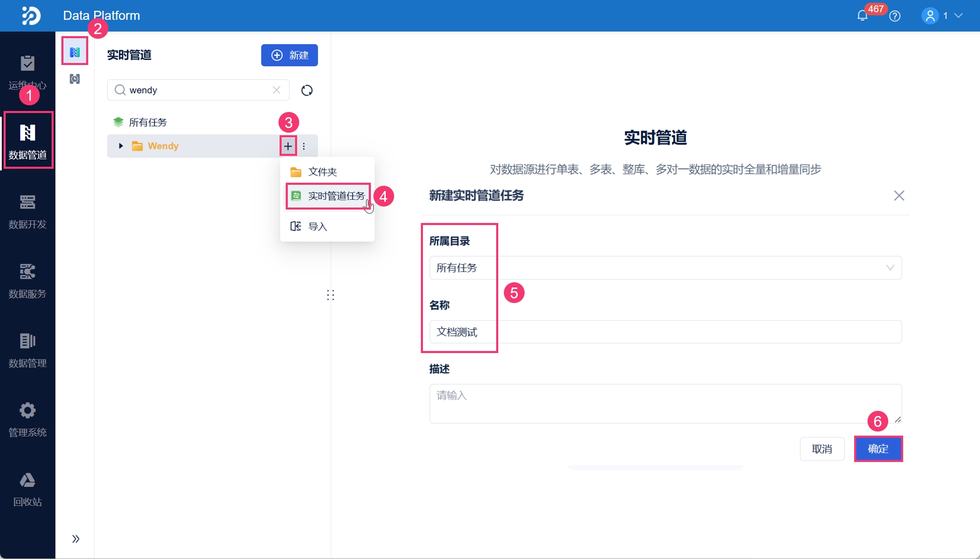Refresh the task list
Viewport: 980px width, 559px height.
click(307, 90)
